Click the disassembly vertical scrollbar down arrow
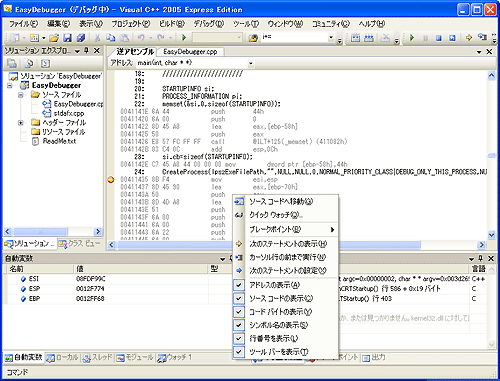This screenshot has width=500, height=381. (491, 235)
